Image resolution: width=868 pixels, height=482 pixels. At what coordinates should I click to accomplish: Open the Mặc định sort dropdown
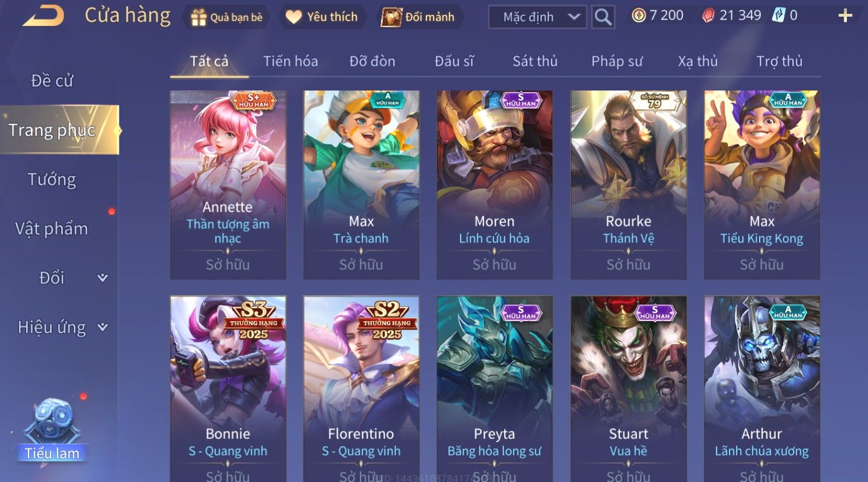tap(537, 17)
